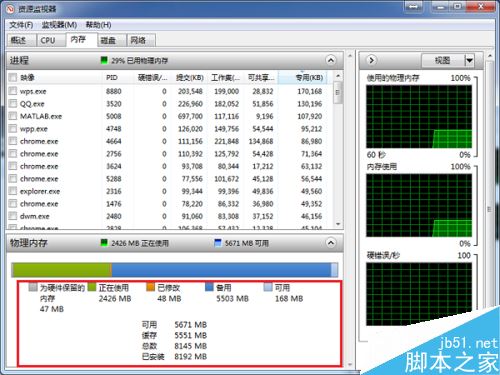Tick the explorer.exe process checkbox
The image size is (500, 375).
click(x=13, y=191)
